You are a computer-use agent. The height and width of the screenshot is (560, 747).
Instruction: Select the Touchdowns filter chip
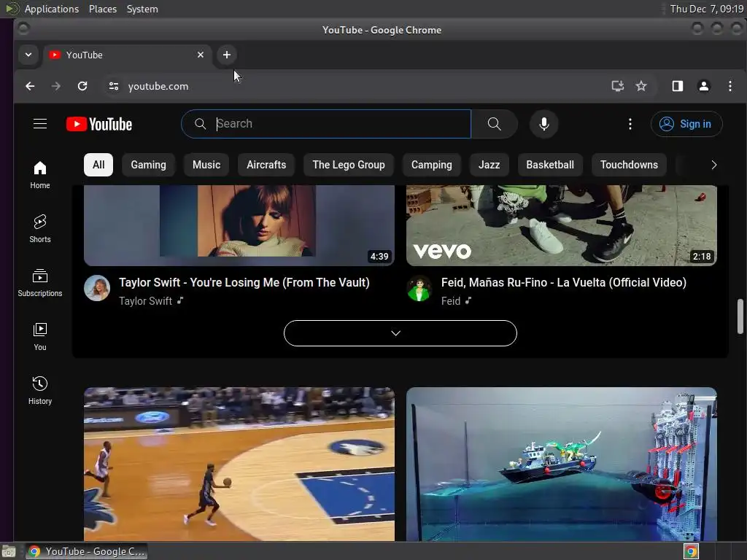tap(629, 165)
